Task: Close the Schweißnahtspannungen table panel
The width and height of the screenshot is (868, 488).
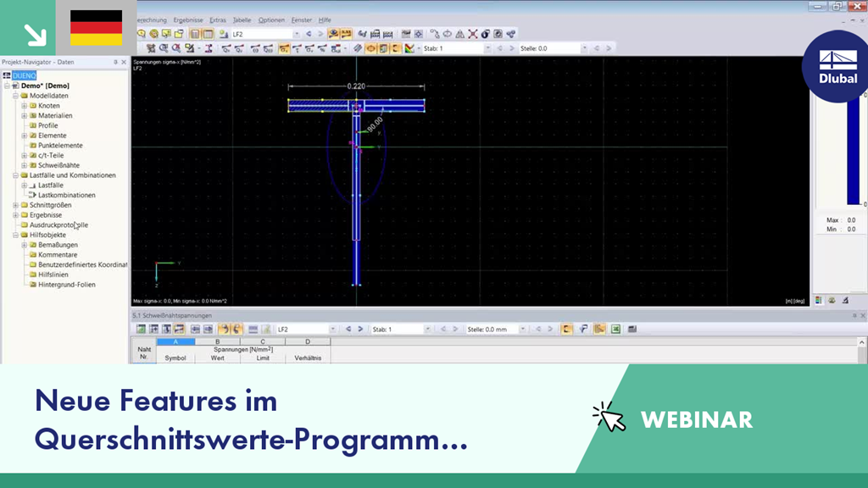Action: [x=862, y=315]
